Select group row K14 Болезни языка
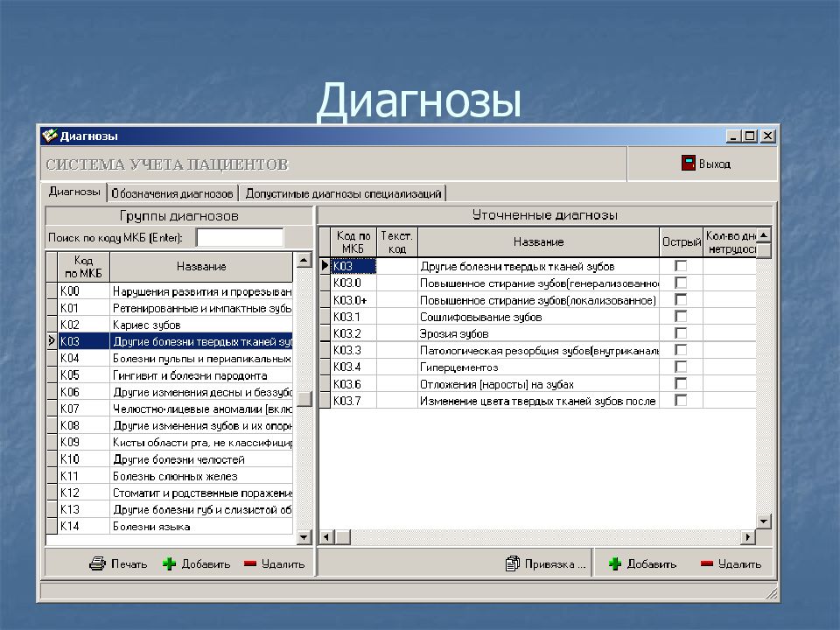The image size is (840, 630). coord(175,526)
